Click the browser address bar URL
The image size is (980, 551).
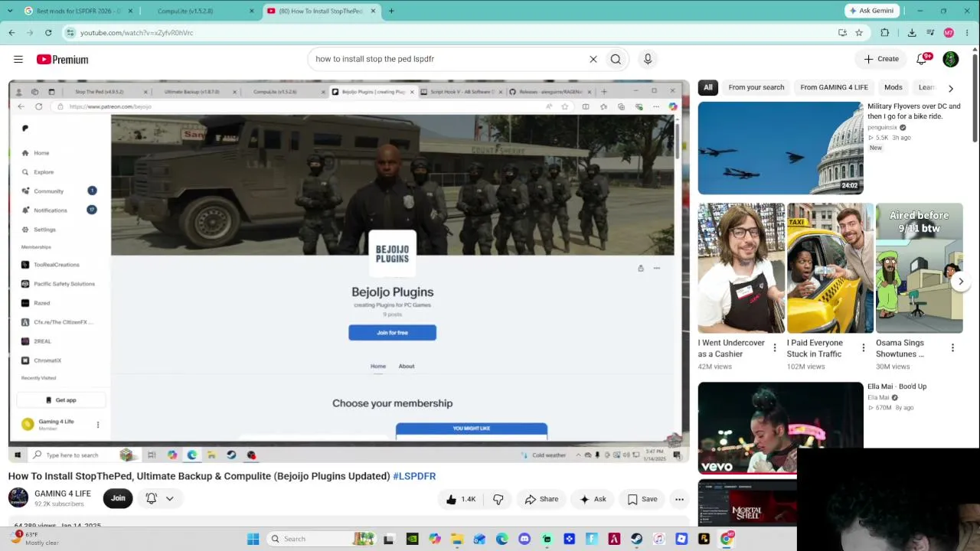pos(136,33)
